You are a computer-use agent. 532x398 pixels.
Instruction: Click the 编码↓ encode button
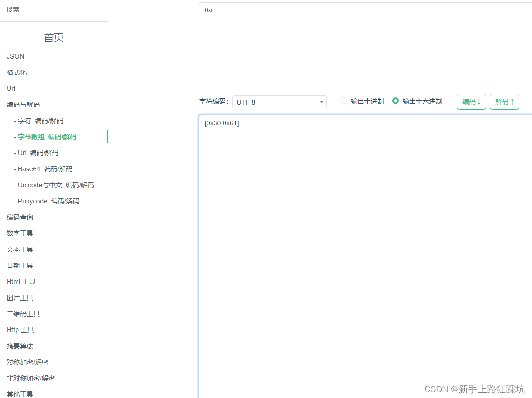click(x=471, y=101)
